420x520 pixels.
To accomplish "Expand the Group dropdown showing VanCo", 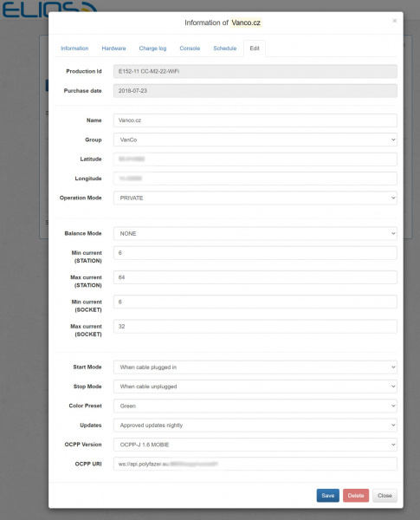I will (255, 140).
